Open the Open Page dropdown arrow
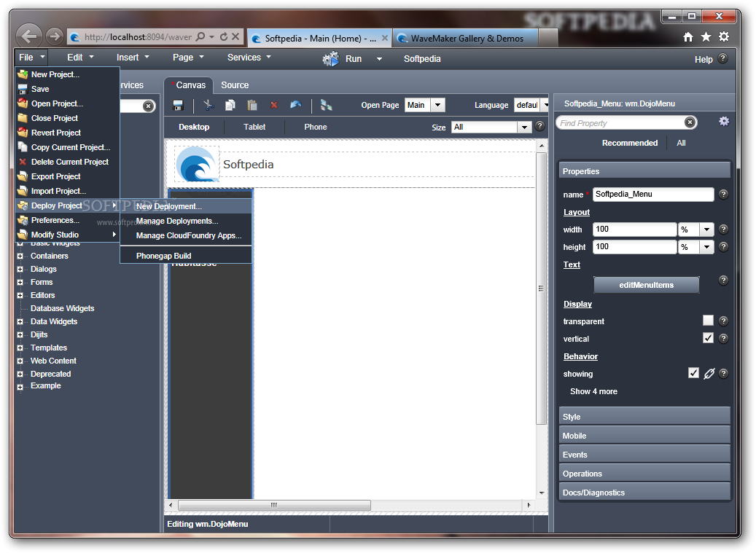The image size is (756, 553). click(x=437, y=105)
